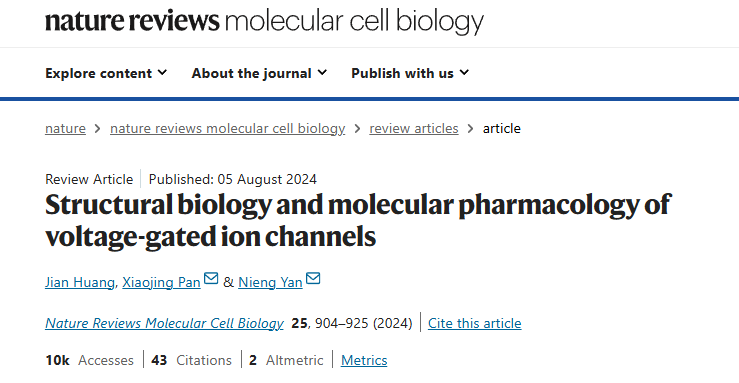
Task: Click the 43 Citations count
Action: point(191,360)
